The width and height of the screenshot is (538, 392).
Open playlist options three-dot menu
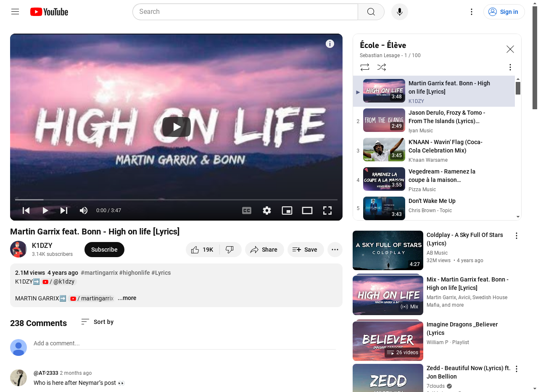tap(510, 67)
